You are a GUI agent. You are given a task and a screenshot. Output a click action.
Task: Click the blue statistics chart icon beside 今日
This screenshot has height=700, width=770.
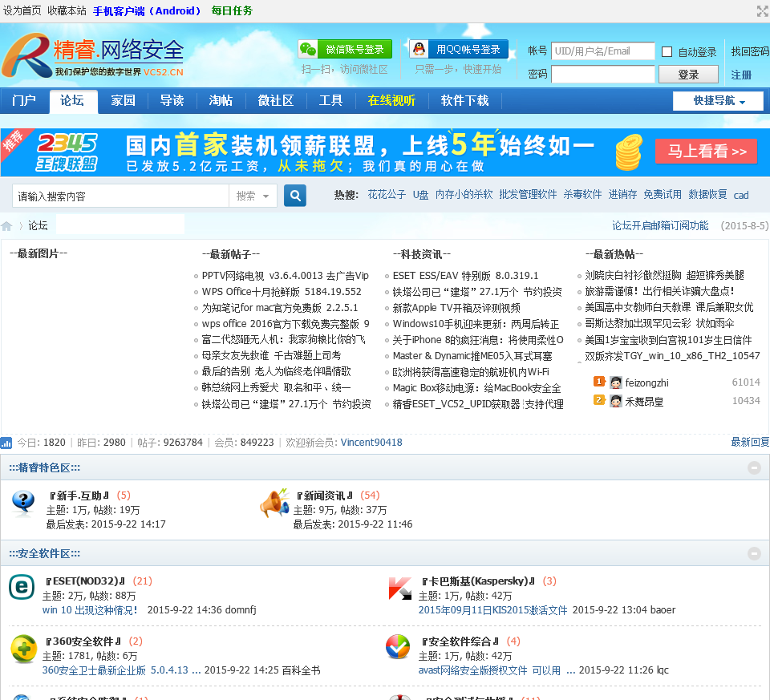tap(6, 443)
